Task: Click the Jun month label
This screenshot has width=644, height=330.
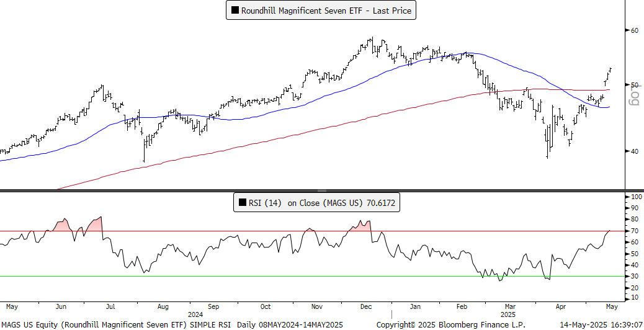Action: click(61, 306)
